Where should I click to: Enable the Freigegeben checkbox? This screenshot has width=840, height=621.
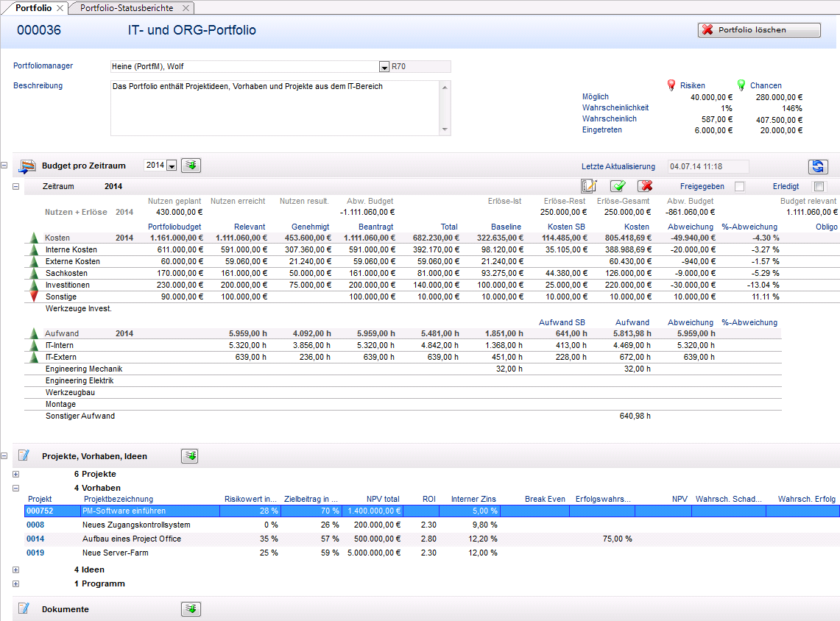pyautogui.click(x=739, y=187)
